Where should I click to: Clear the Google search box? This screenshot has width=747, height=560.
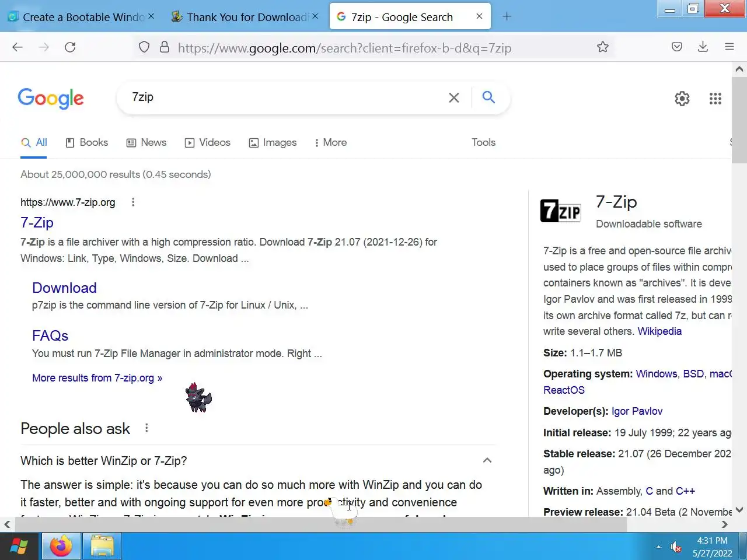[x=454, y=97]
